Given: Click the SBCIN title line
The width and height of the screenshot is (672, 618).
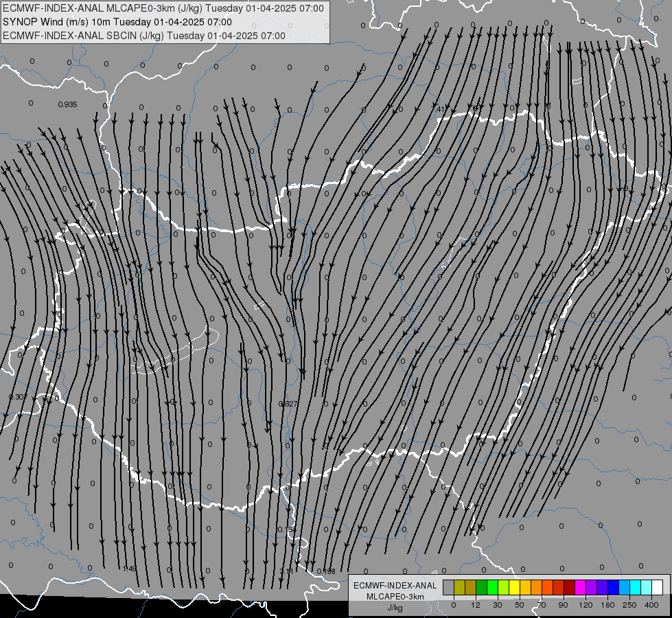Looking at the screenshot, I should (144, 36).
